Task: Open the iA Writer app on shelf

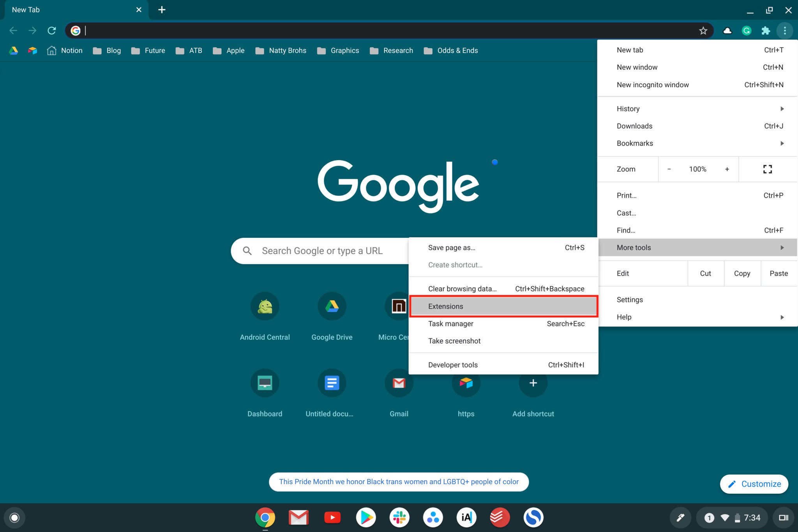Action: coord(466,518)
